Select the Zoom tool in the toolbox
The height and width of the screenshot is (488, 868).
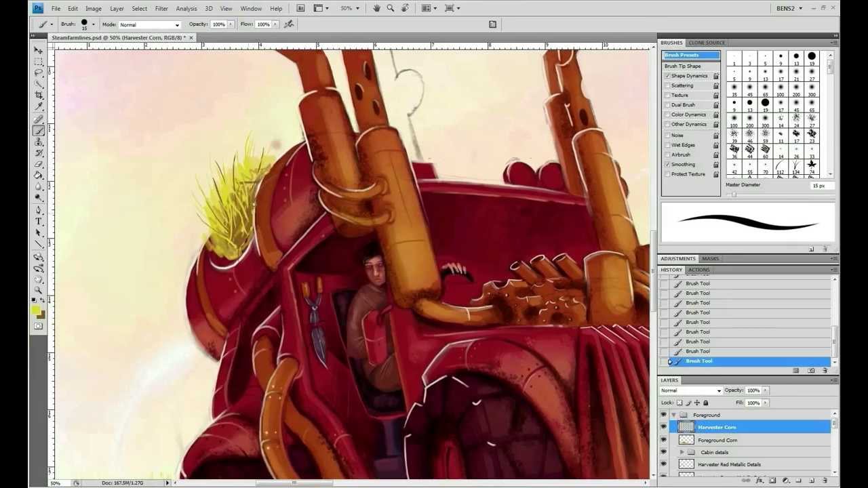pyautogui.click(x=39, y=290)
